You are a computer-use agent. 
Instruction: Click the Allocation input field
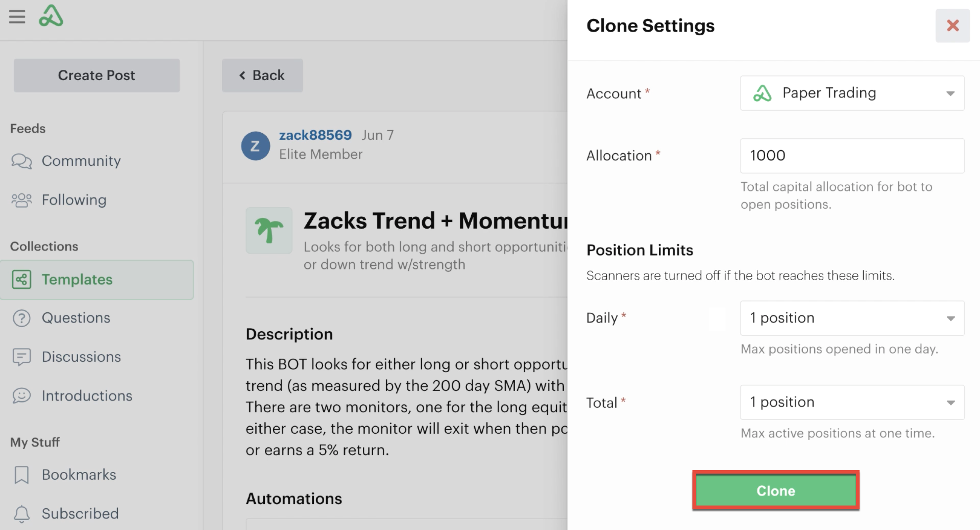(852, 156)
